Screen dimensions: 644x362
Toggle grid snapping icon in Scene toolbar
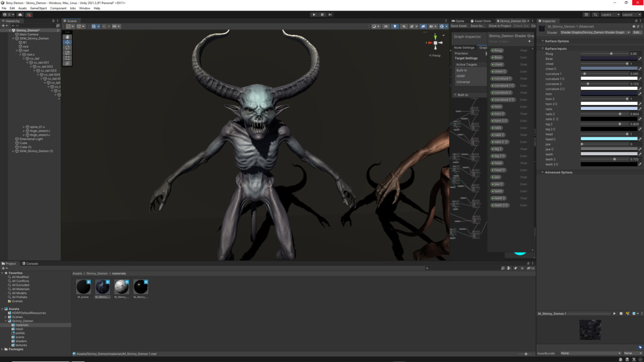tap(105, 26)
